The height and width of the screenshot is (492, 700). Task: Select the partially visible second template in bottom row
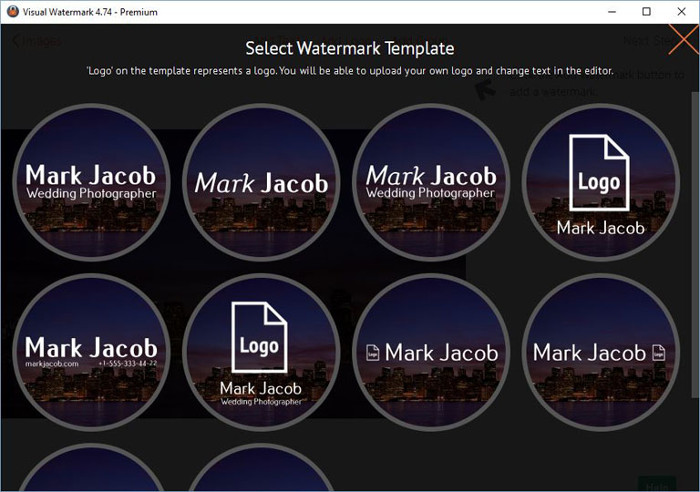(261, 472)
